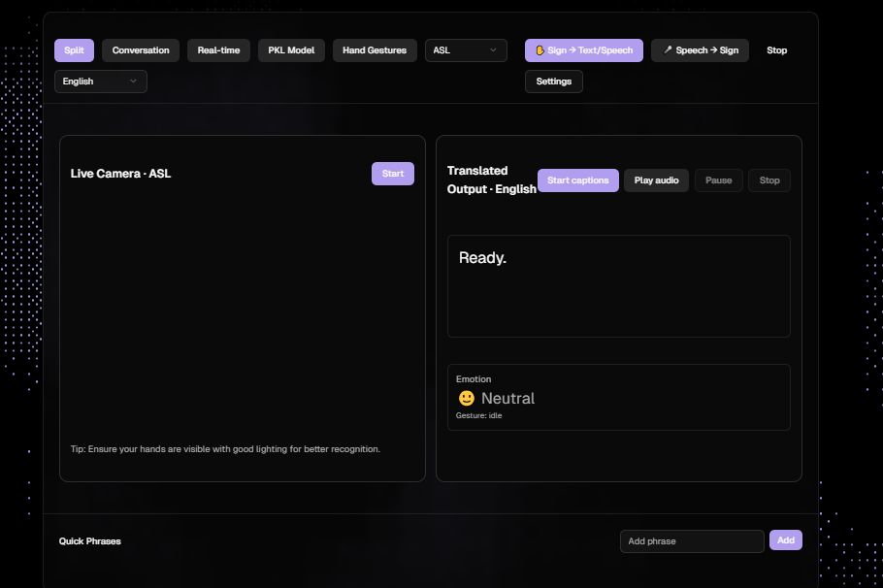The image size is (883, 588).
Task: Open the ASL sign language dropdown
Action: pyautogui.click(x=466, y=50)
